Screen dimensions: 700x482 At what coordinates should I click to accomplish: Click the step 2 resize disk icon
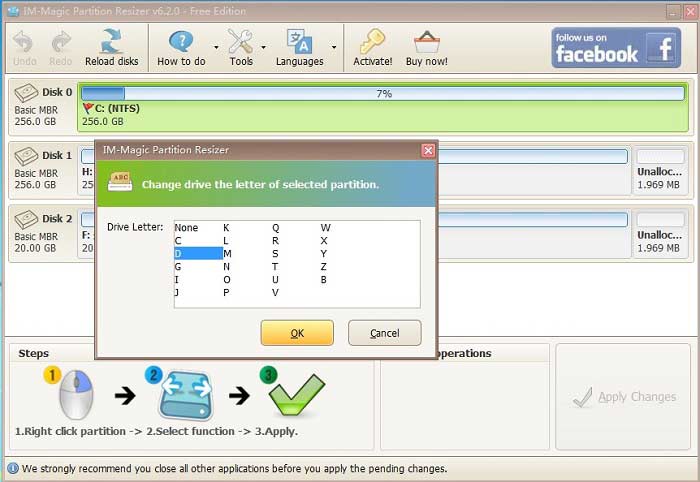coord(186,395)
